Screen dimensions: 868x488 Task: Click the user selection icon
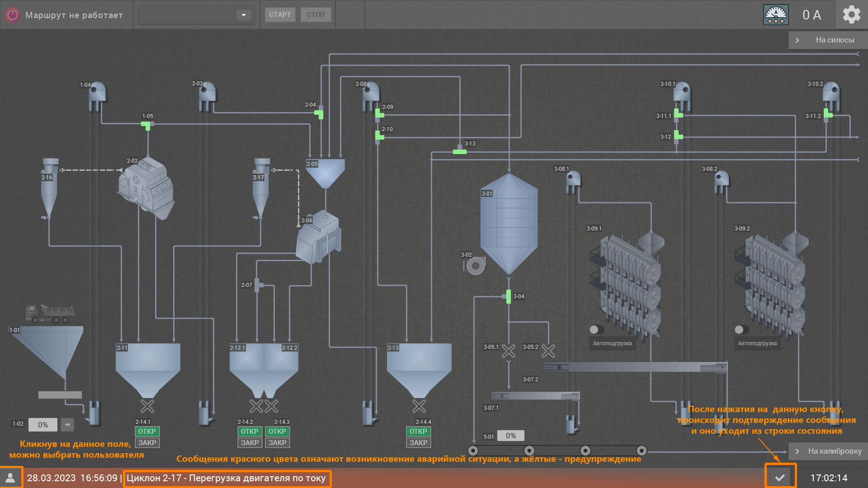[x=10, y=478]
